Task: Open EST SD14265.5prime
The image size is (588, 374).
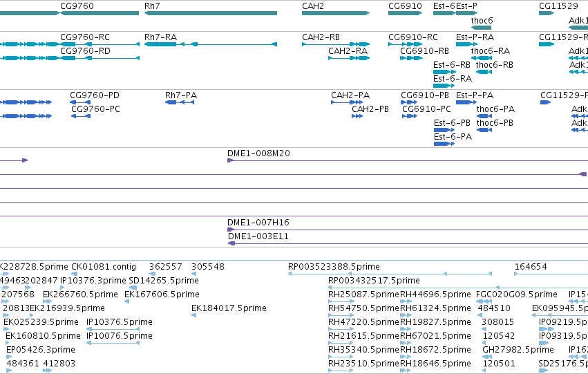Action: tap(164, 281)
